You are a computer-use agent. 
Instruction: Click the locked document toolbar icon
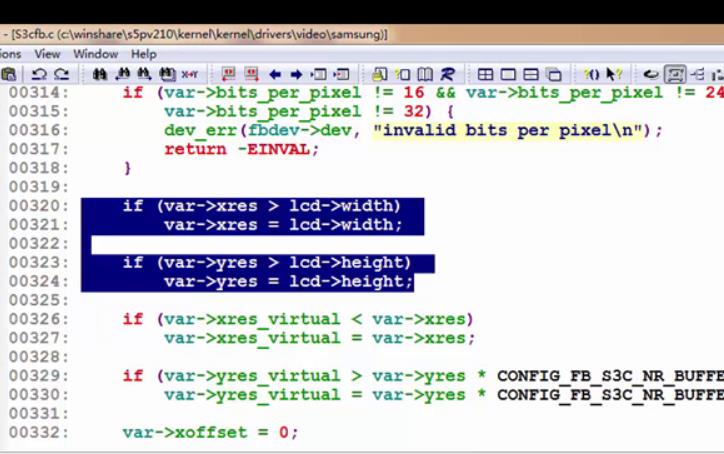380,74
